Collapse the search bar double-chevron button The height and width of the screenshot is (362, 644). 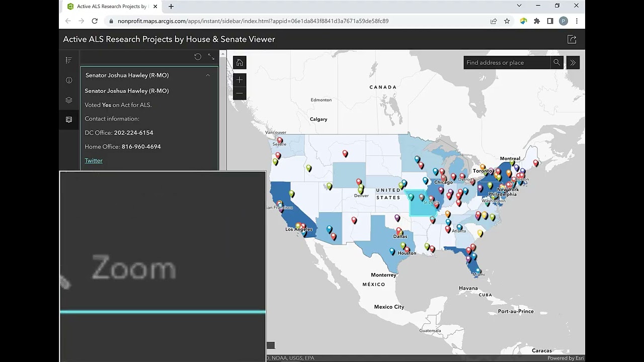(x=573, y=62)
